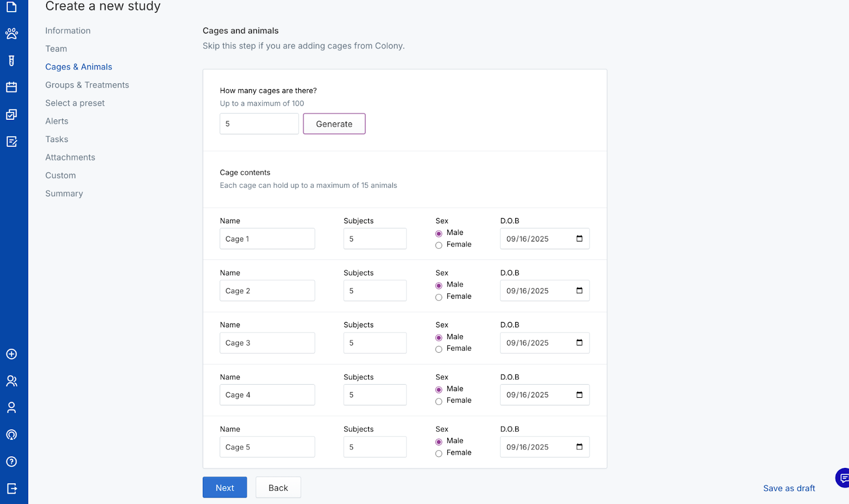849x504 pixels.
Task: Select Female for Cage 3
Action: (x=439, y=349)
